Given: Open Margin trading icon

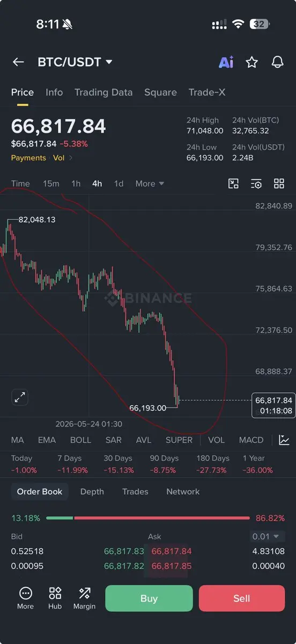Looking at the screenshot, I should pyautogui.click(x=84, y=593).
